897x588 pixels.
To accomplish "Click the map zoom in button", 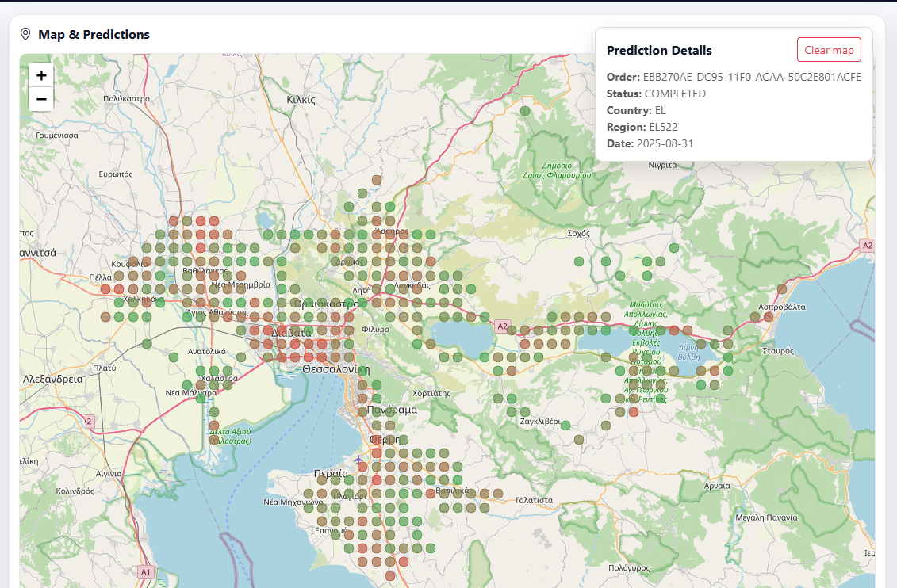I will pos(40,74).
